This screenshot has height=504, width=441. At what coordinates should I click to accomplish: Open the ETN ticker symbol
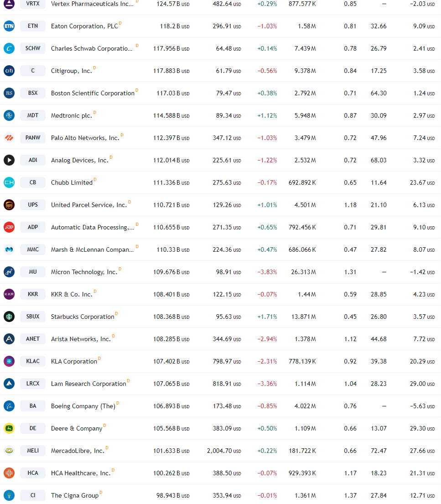pos(33,26)
